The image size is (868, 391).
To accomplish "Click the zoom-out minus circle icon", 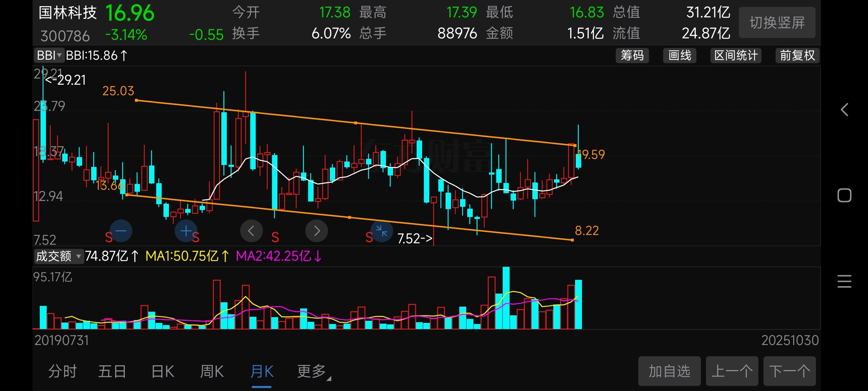I will (x=121, y=231).
